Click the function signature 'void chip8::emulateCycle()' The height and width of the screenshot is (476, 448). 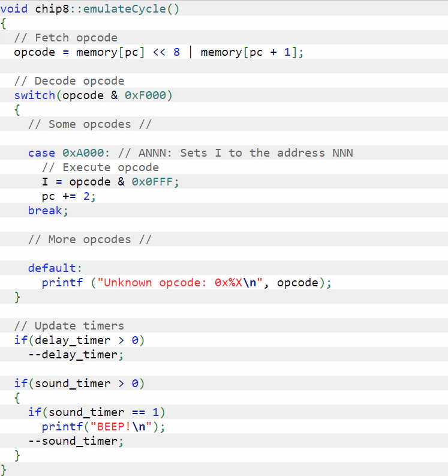(90, 8)
